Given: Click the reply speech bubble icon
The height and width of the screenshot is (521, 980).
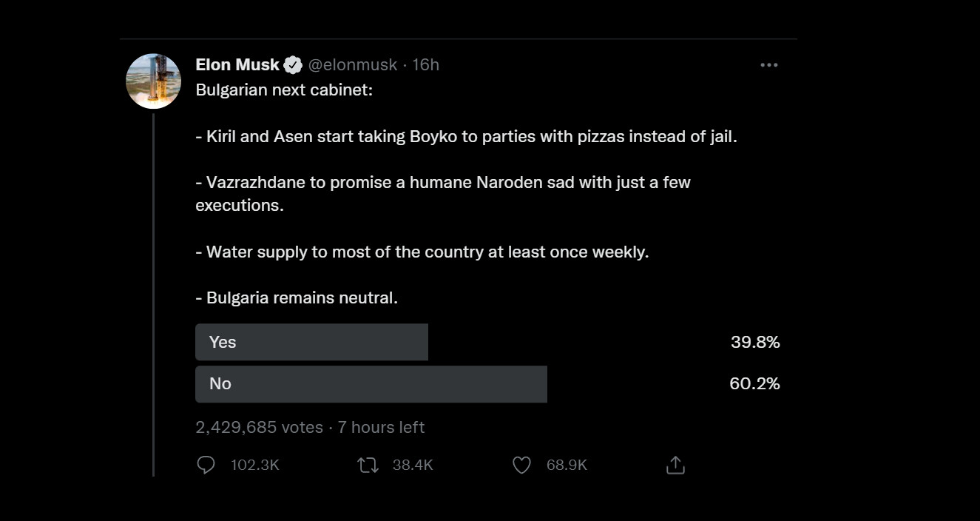Looking at the screenshot, I should [x=206, y=465].
